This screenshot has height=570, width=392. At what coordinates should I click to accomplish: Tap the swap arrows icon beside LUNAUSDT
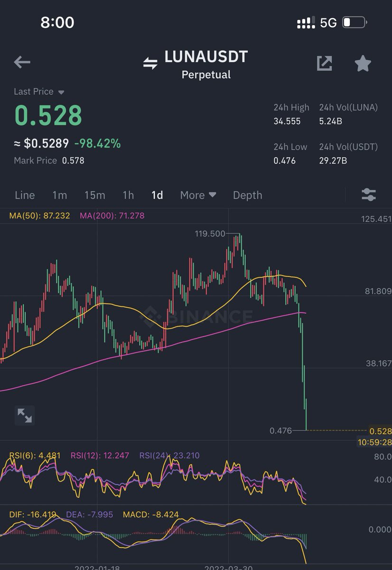click(x=150, y=63)
